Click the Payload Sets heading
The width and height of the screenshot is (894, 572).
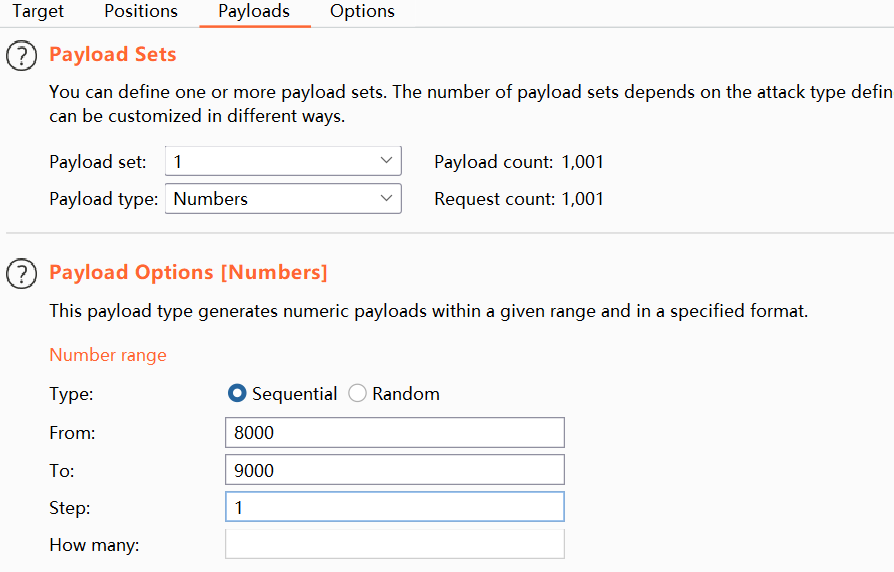point(113,55)
